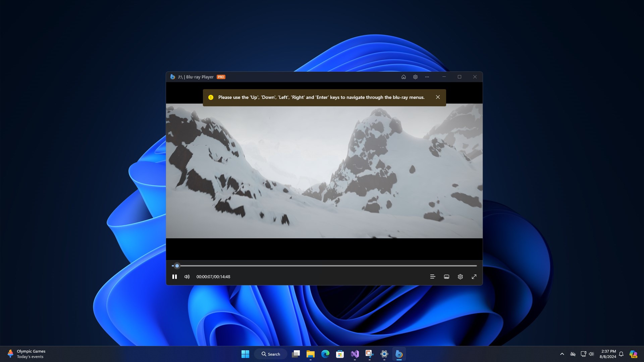Click the Blu-ray Player logo in title bar

point(172,77)
